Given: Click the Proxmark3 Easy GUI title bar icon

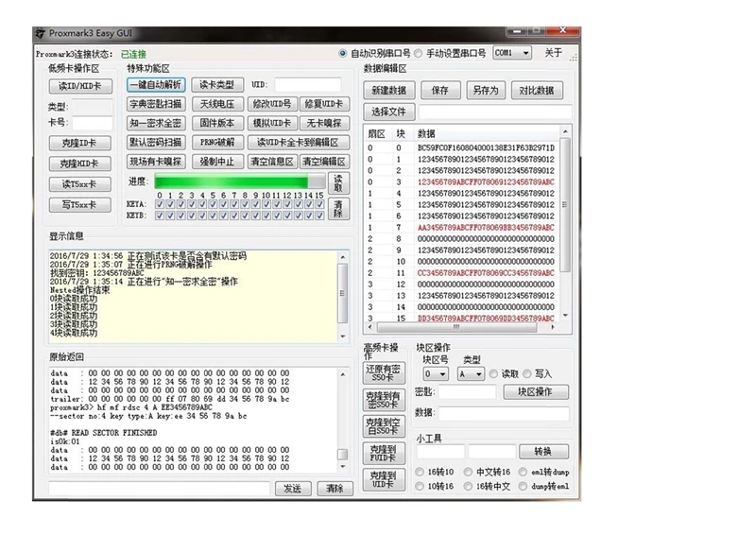Looking at the screenshot, I should click(x=41, y=33).
